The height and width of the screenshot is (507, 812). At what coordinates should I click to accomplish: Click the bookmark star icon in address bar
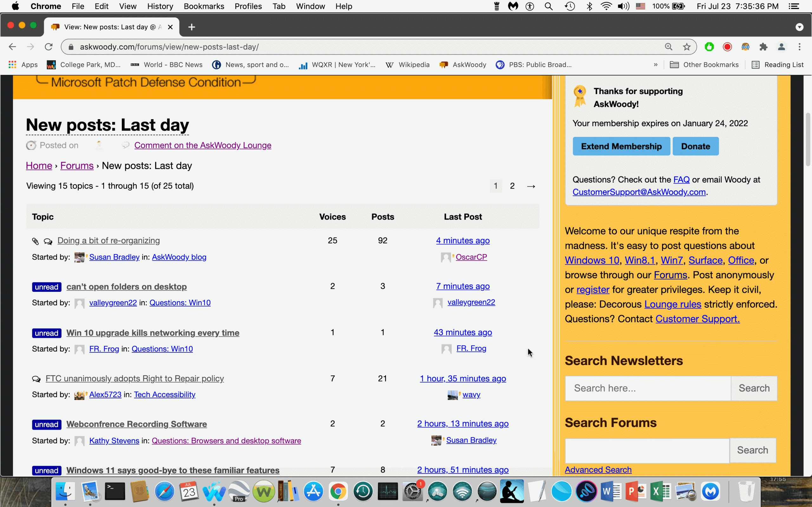(x=686, y=47)
